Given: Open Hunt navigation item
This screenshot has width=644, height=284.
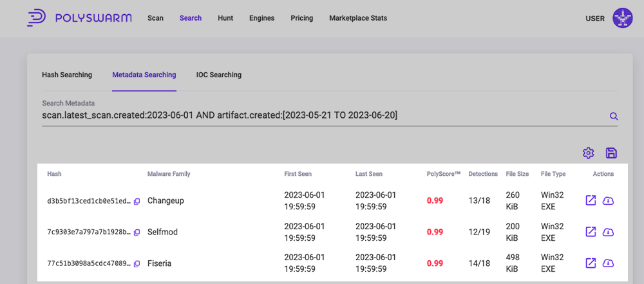Looking at the screenshot, I should coord(225,18).
